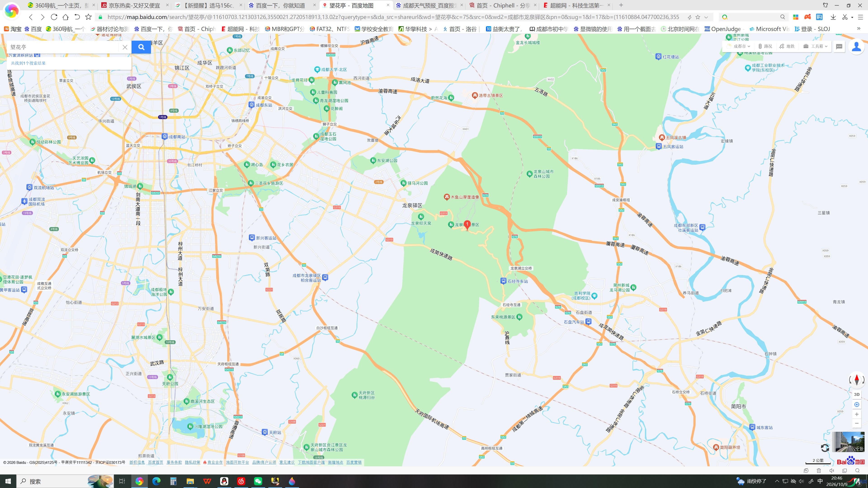Image resolution: width=868 pixels, height=488 pixels.
Task: Reset map orientation with the compass
Action: pyautogui.click(x=856, y=380)
